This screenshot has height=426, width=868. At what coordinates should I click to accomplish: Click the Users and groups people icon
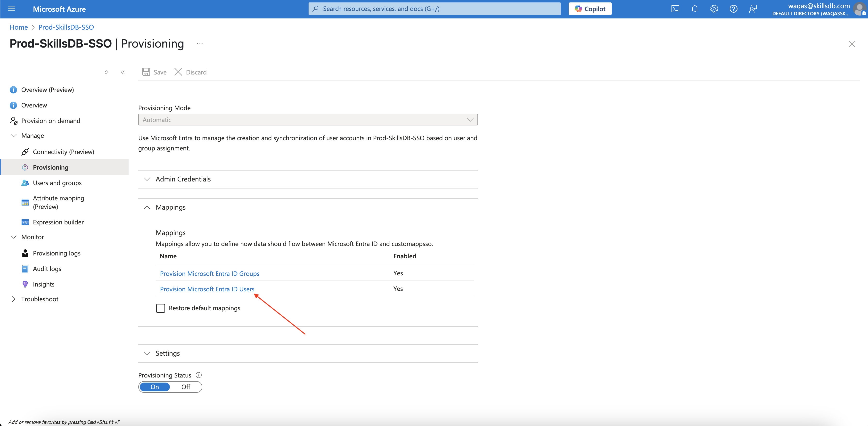(x=25, y=183)
